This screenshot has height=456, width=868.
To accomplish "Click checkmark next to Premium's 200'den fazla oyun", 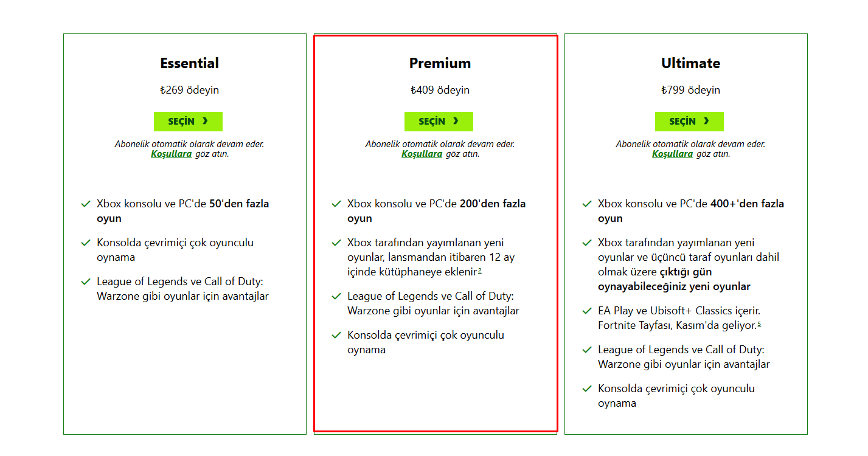I will [336, 204].
